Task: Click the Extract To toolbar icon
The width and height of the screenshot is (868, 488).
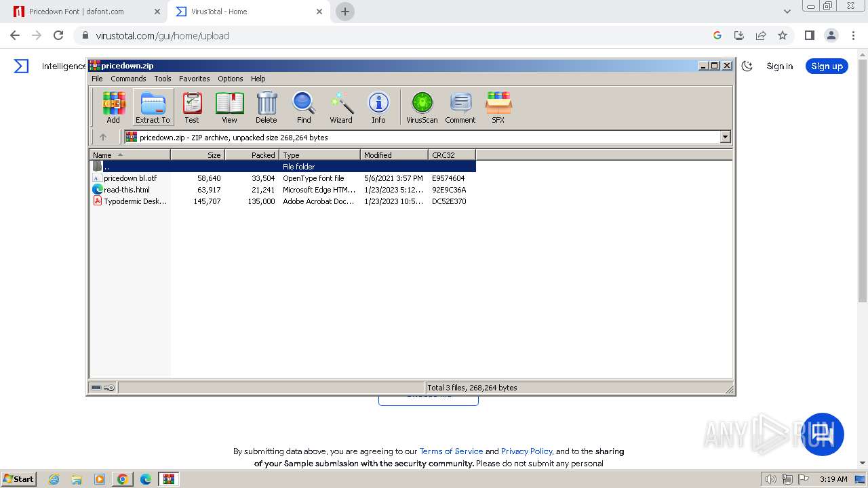Action: click(153, 107)
